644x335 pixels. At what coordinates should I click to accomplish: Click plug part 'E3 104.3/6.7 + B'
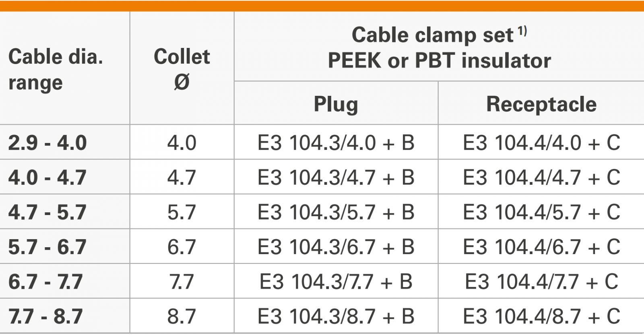(x=336, y=247)
